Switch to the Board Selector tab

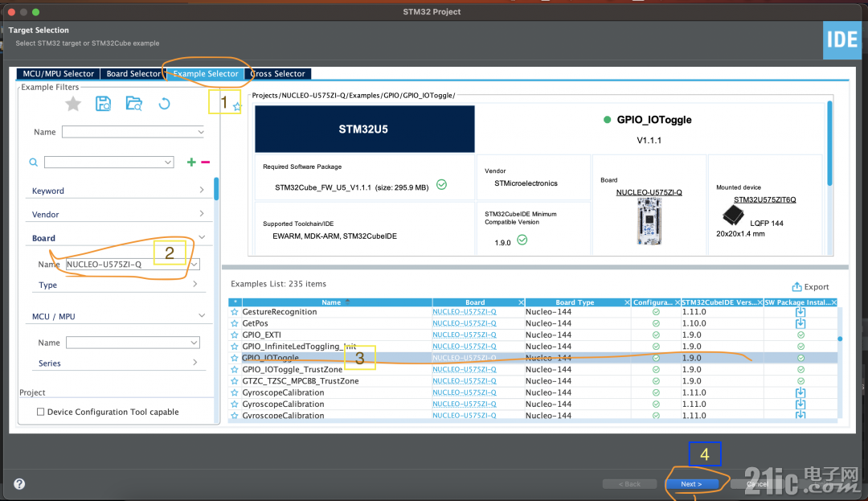pos(133,74)
